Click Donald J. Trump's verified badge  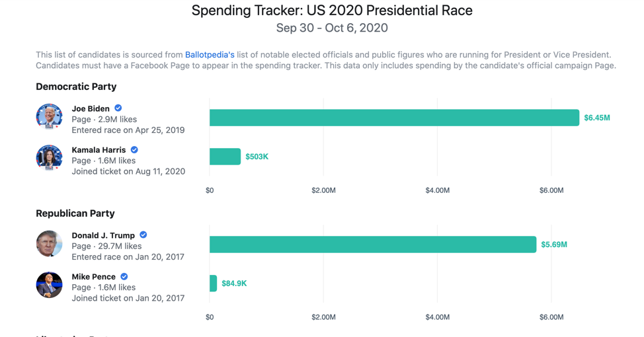143,235
